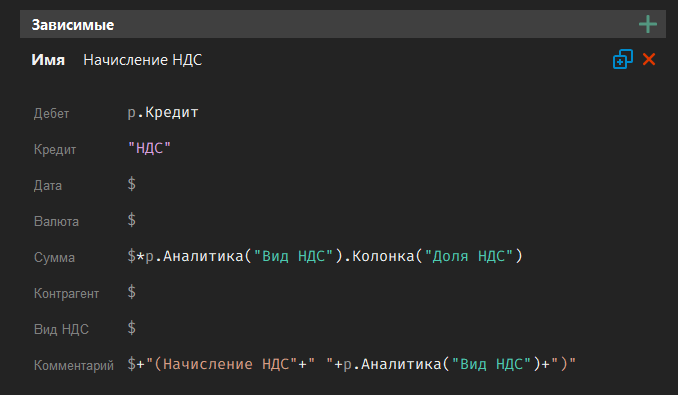The height and width of the screenshot is (395, 678).
Task: Click the Сумма label
Action: (54, 258)
